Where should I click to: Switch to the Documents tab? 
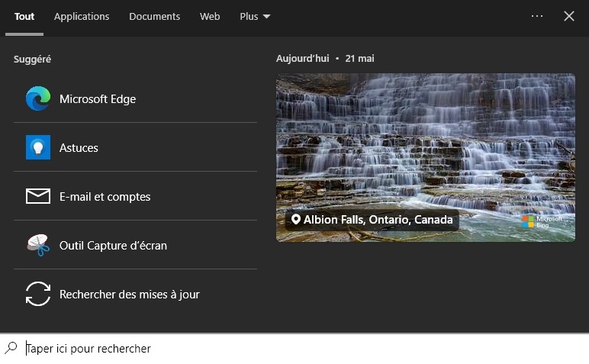coord(154,17)
